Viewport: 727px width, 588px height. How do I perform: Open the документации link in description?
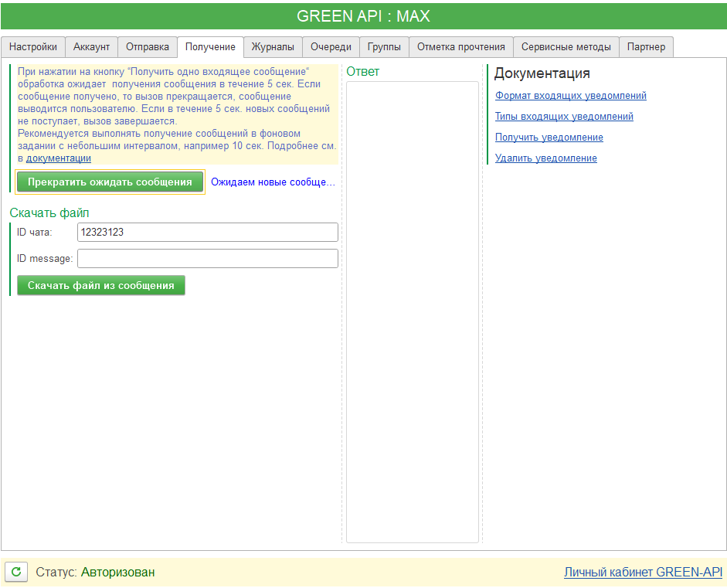click(x=59, y=158)
